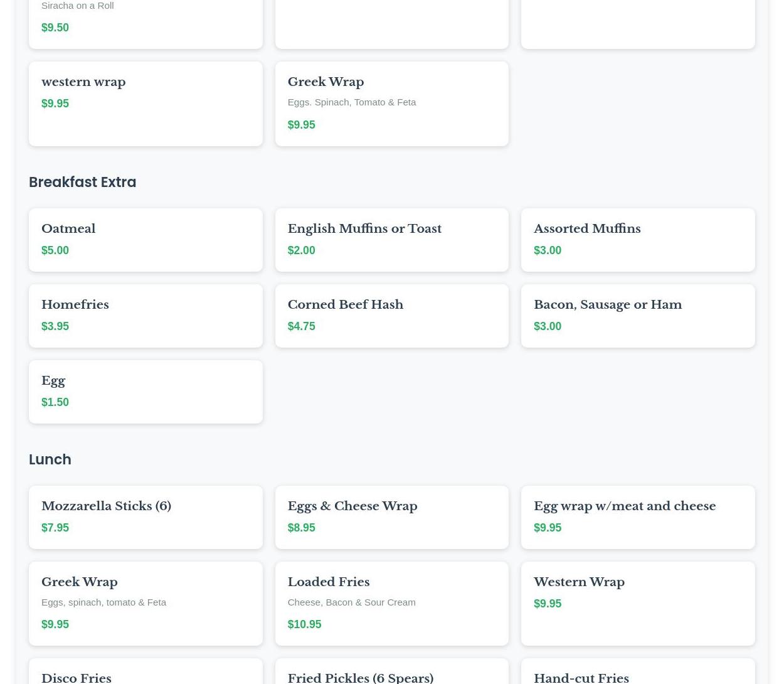784x684 pixels.
Task: Click the $3.00 Bacon, Sausage or Ham price
Action: coord(548,326)
